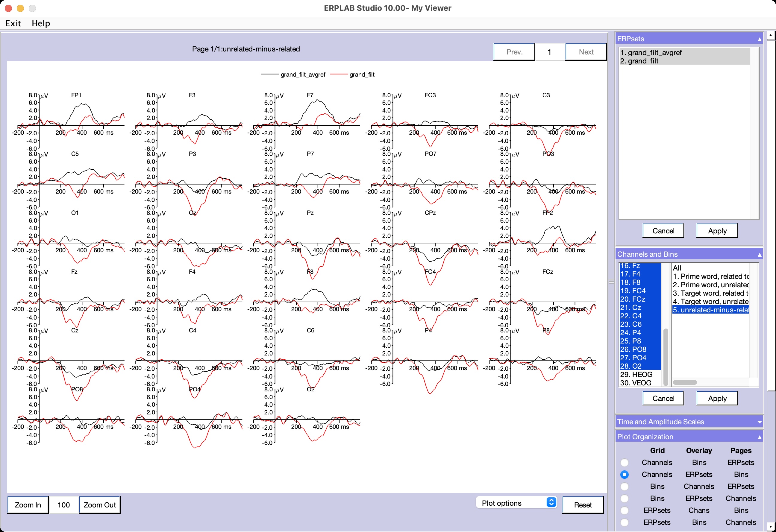Select ERPsets / Chans / Bins layout radio

pos(625,511)
